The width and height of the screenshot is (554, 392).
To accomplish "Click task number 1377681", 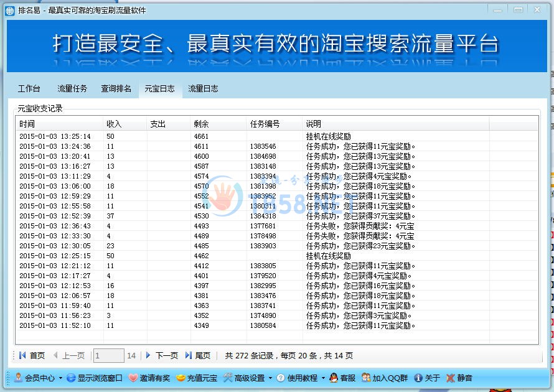I will click(x=263, y=226).
